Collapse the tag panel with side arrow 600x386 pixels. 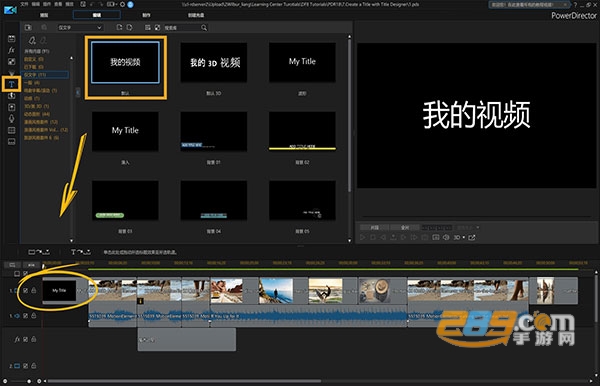pos(78,93)
